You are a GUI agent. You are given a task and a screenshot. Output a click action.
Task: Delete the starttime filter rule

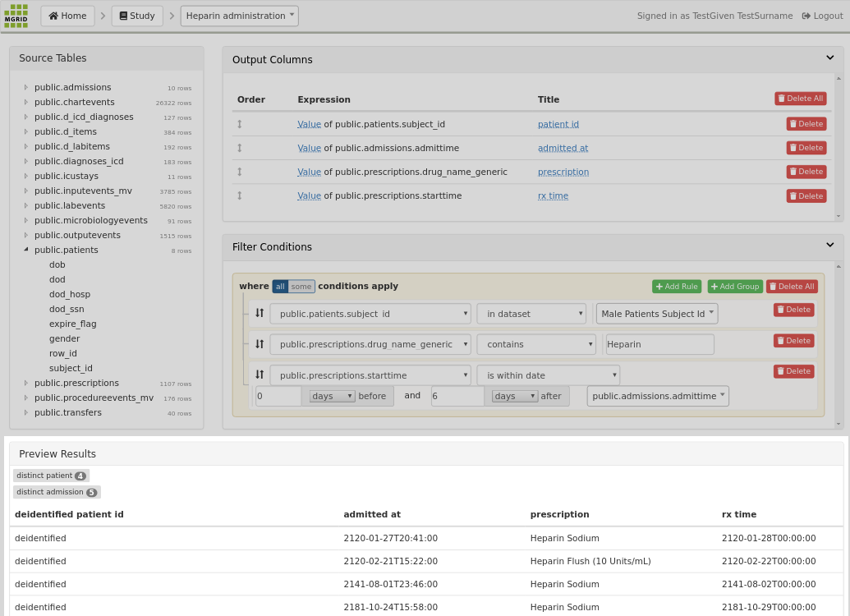coord(793,371)
